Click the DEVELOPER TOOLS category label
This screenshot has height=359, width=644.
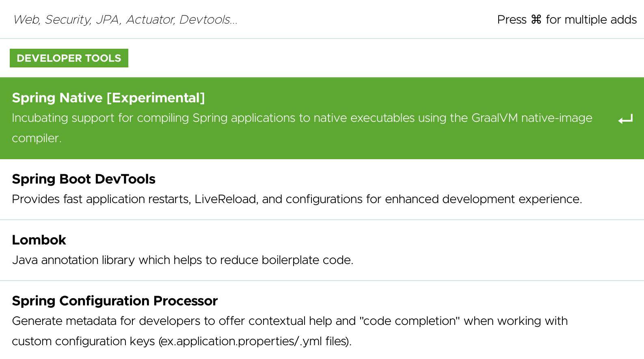click(69, 58)
